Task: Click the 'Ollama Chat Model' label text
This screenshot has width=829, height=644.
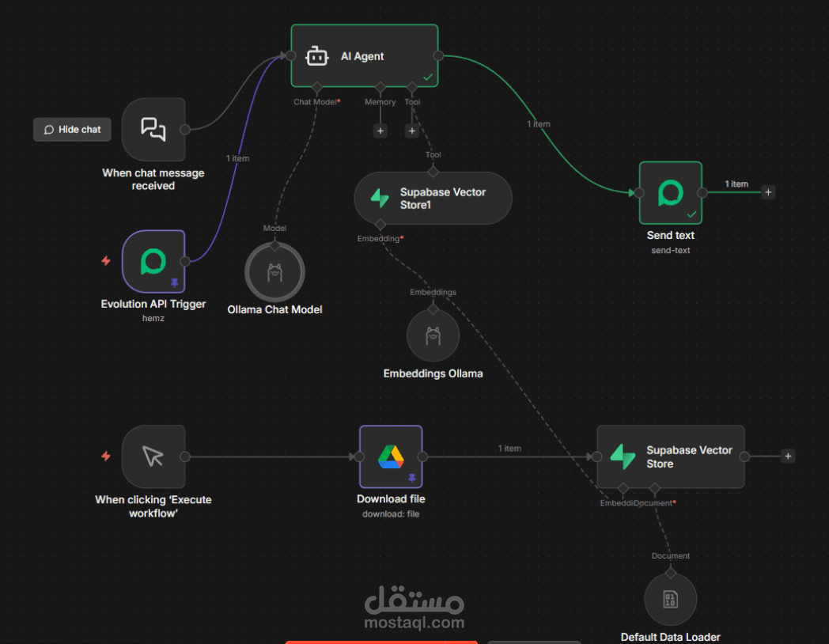Action: pyautogui.click(x=274, y=310)
